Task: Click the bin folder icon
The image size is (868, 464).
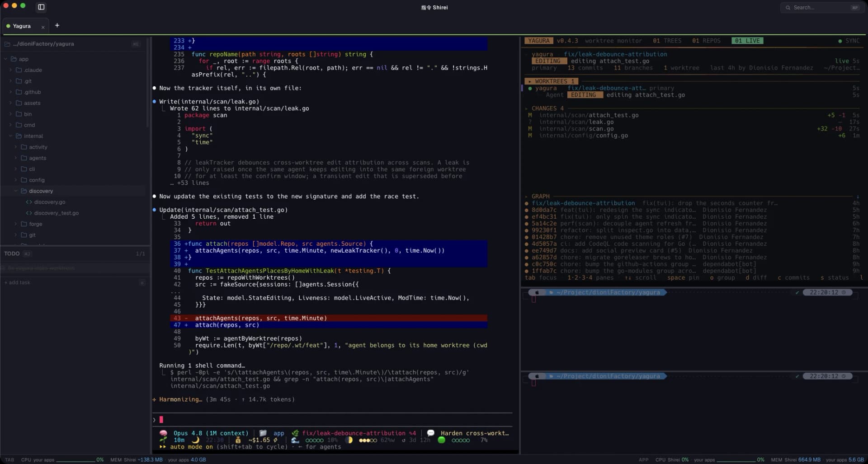Action: point(19,114)
